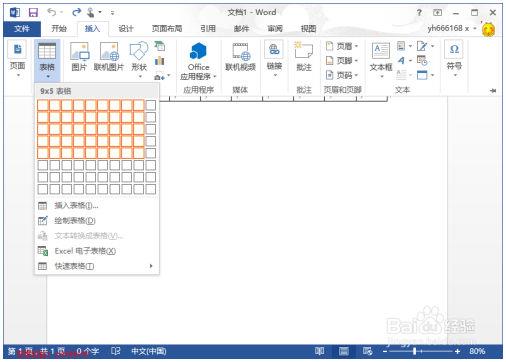Click the WordArt icon in text group
The width and height of the screenshot is (506, 362).
(x=401, y=60)
